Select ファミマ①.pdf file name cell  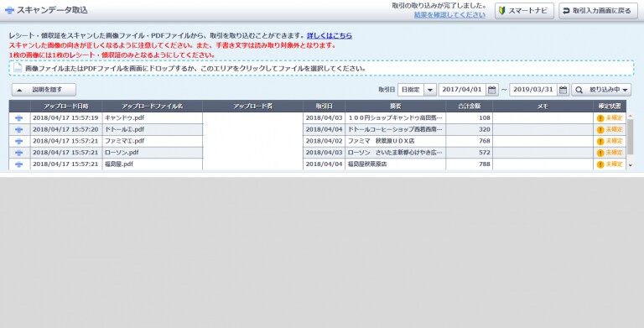(x=153, y=141)
